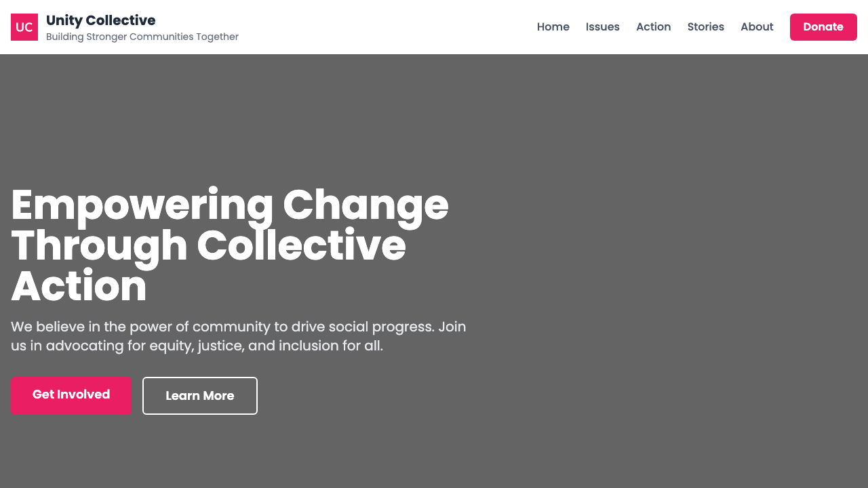Screen dimensions: 868x488
Task: Click the Unity Collective wordmark
Action: click(x=101, y=20)
